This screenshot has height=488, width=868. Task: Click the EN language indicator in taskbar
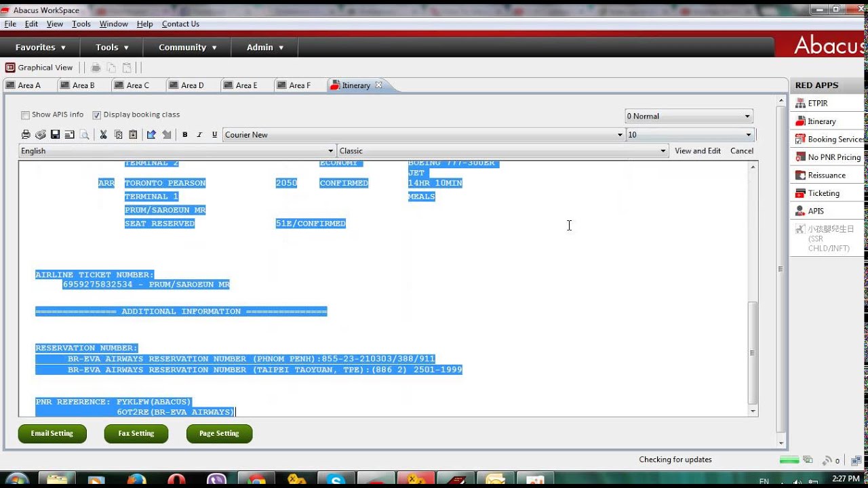click(764, 481)
